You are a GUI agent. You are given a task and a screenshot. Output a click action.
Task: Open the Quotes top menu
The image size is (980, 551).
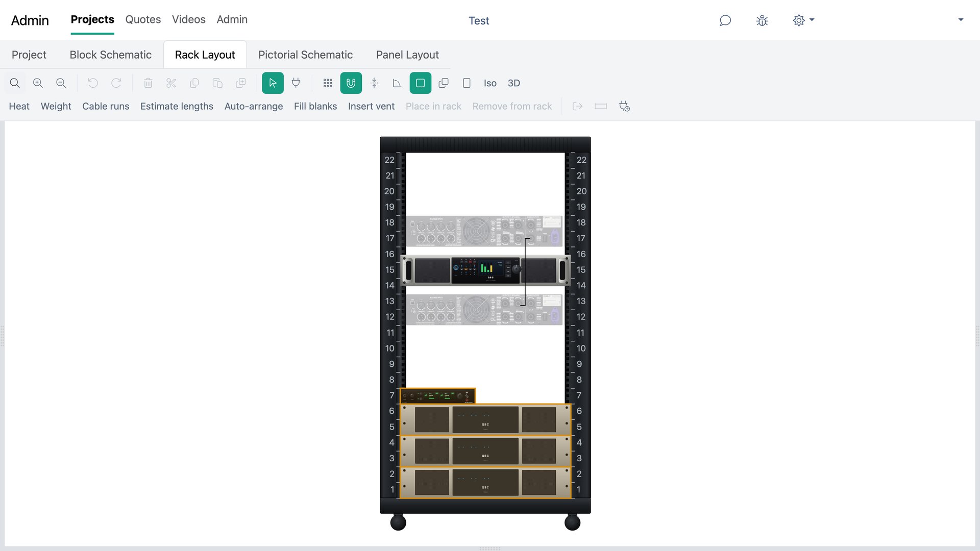coord(143,19)
